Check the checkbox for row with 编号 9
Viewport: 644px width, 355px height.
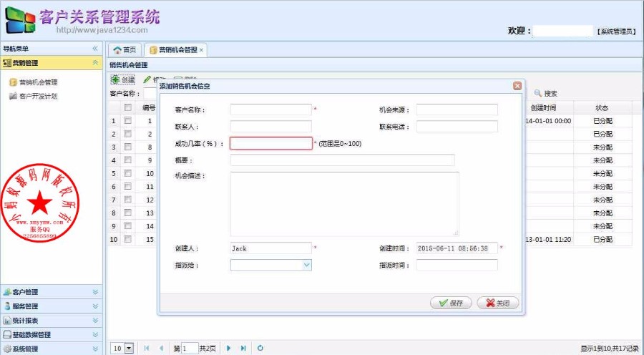point(128,160)
